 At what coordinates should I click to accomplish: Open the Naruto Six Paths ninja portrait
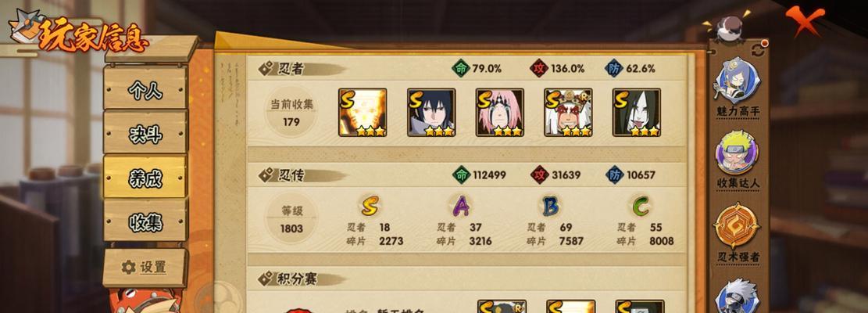[x=363, y=113]
